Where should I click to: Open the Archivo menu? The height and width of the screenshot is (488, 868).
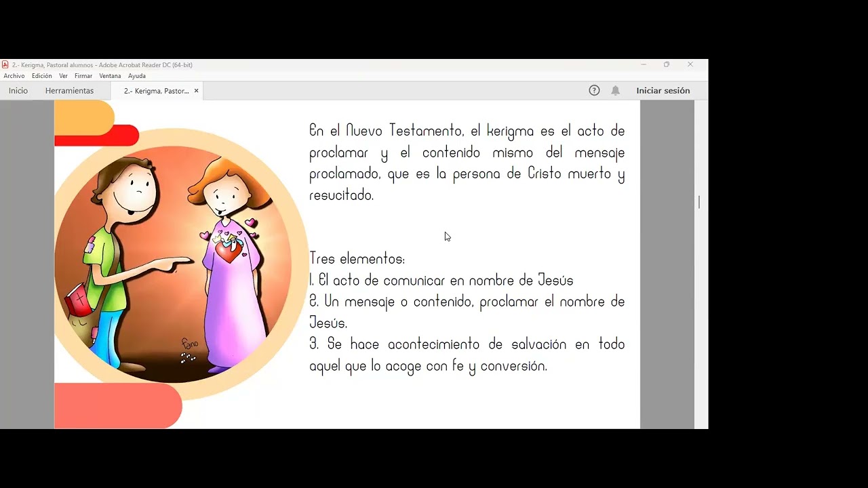click(x=14, y=76)
